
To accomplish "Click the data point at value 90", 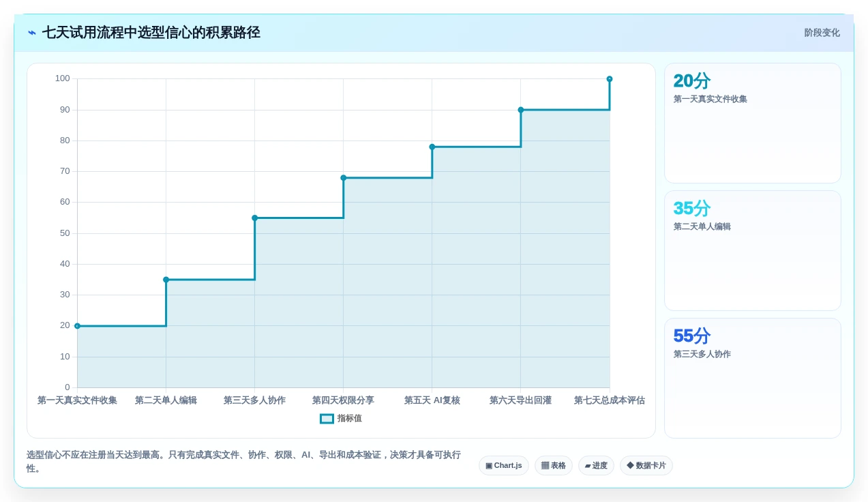I will click(x=520, y=110).
